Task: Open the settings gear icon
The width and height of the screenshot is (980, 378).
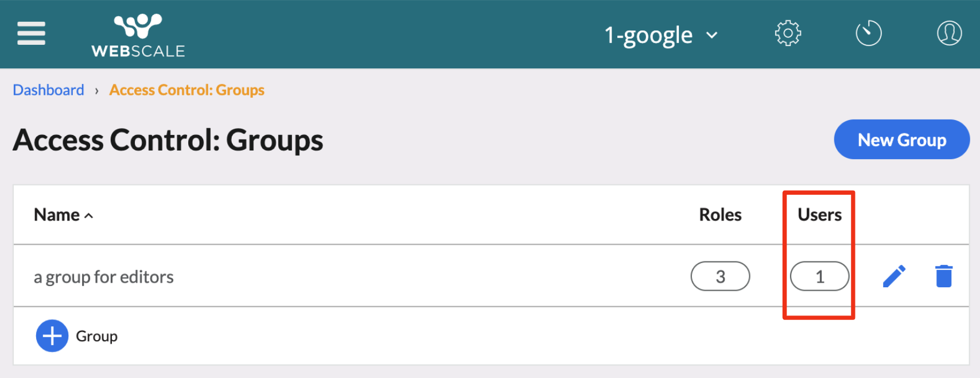Action: click(788, 33)
